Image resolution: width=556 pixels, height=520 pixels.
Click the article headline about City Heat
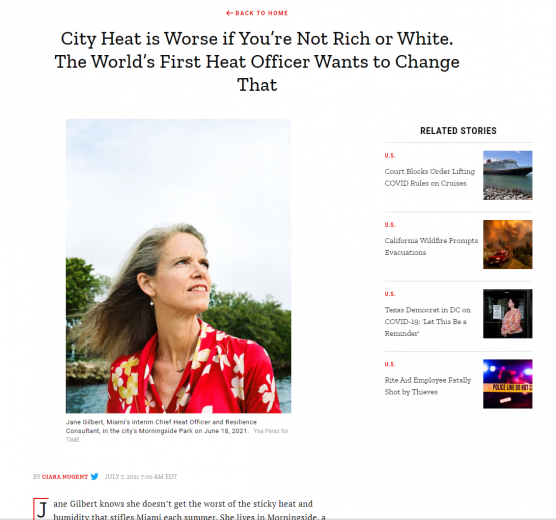[257, 62]
